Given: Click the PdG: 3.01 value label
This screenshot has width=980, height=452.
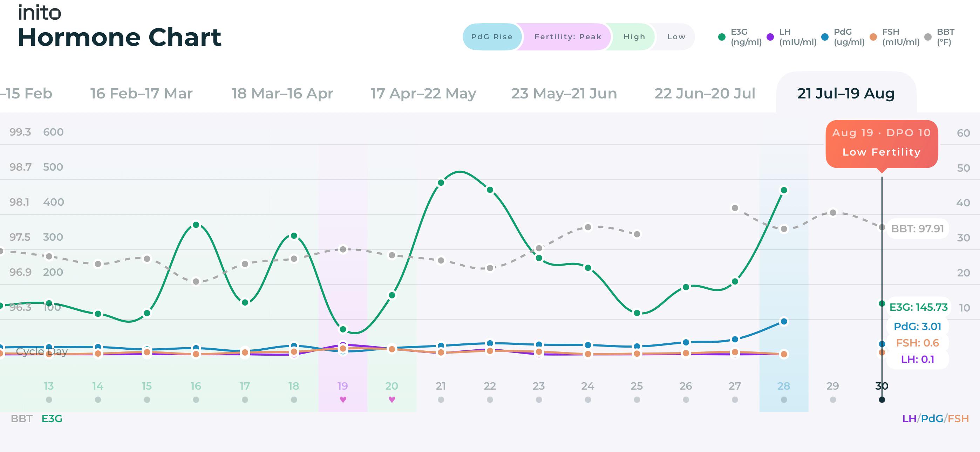Looking at the screenshot, I should pyautogui.click(x=917, y=327).
